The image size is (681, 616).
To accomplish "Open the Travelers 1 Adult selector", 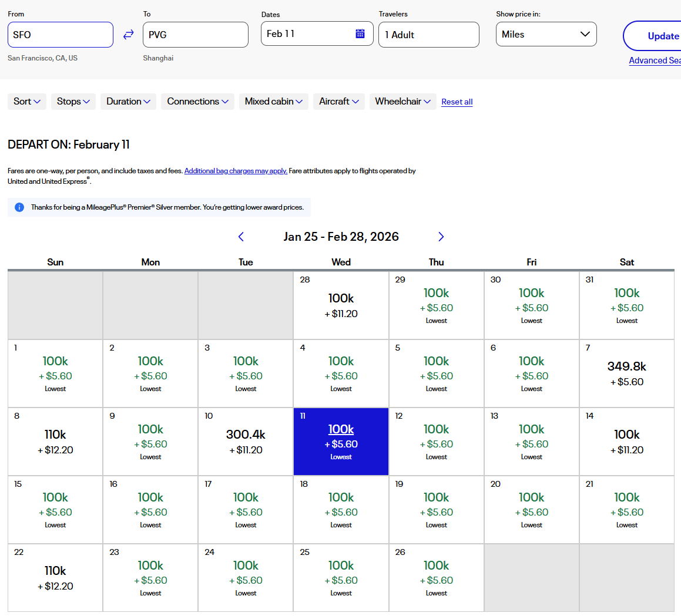I will 428,35.
